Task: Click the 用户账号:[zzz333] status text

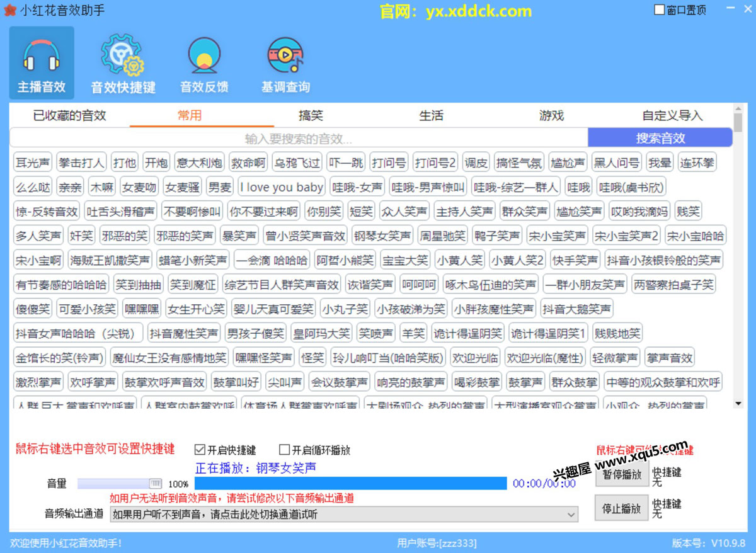Action: [x=437, y=543]
